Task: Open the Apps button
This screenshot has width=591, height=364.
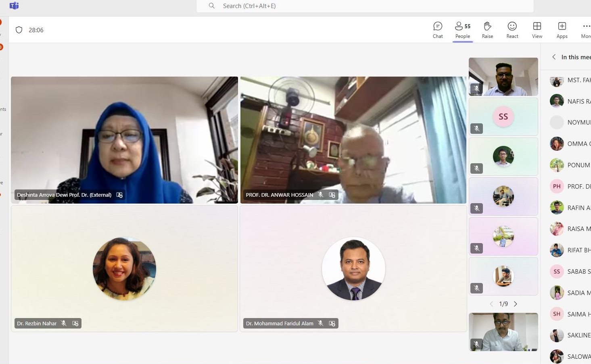Action: 562,30
